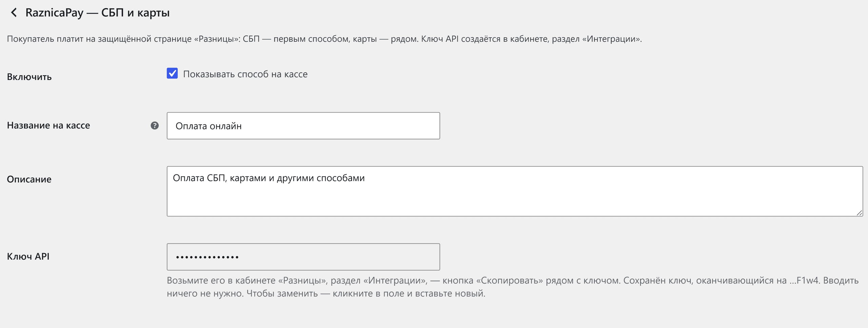868x328 pixels.
Task: Click the Показывать способ на кассе label text
Action: click(x=245, y=74)
